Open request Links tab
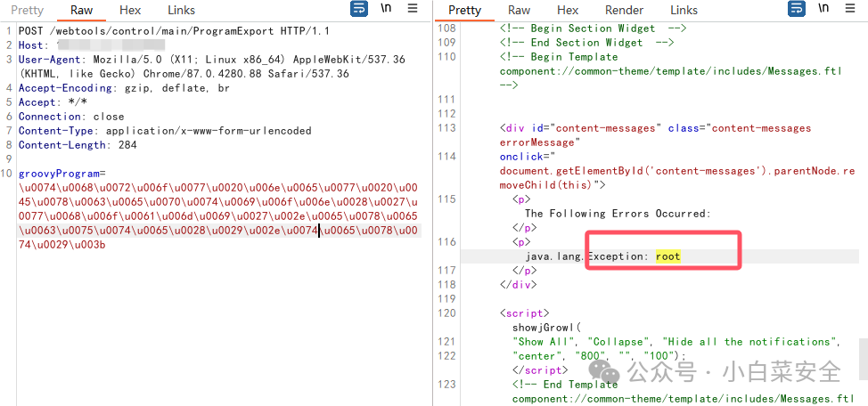The height and width of the screenshot is (406, 868). (182, 10)
